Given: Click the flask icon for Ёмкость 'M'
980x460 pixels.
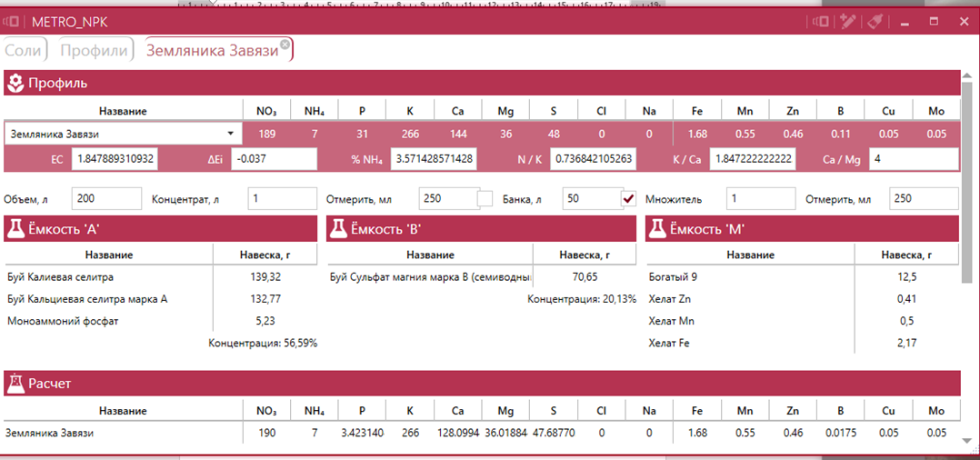Looking at the screenshot, I should [x=656, y=228].
